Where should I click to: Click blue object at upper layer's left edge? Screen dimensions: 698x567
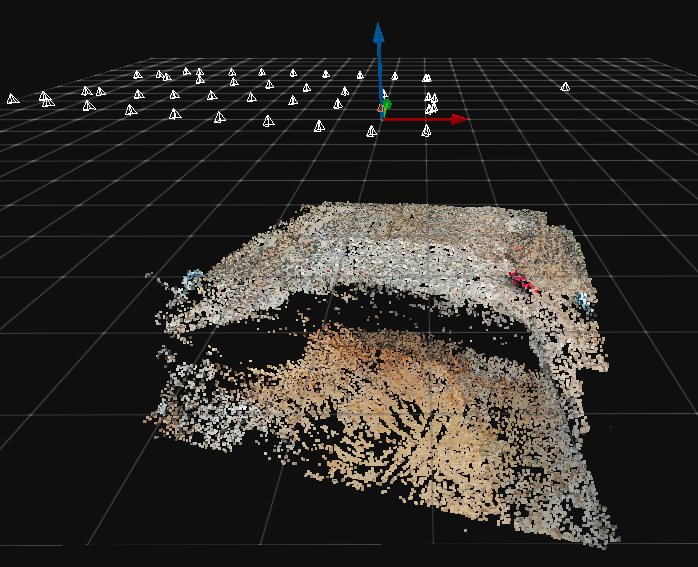[x=192, y=277]
